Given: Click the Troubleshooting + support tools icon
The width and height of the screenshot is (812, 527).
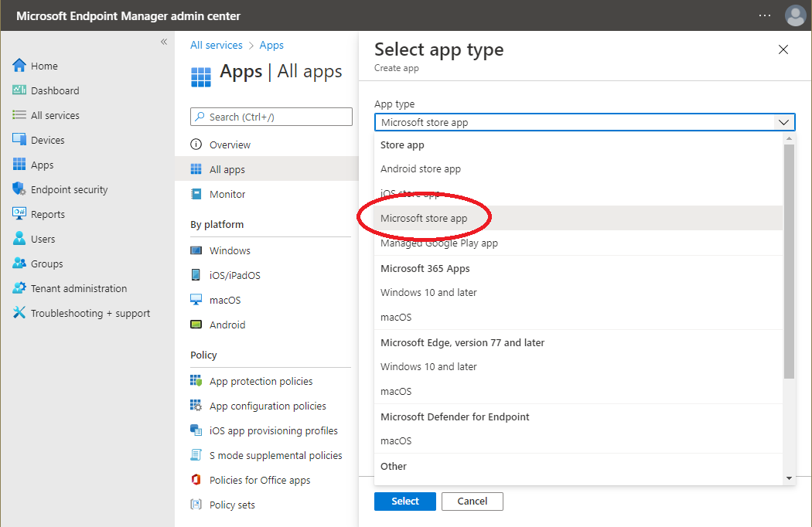Looking at the screenshot, I should (19, 313).
